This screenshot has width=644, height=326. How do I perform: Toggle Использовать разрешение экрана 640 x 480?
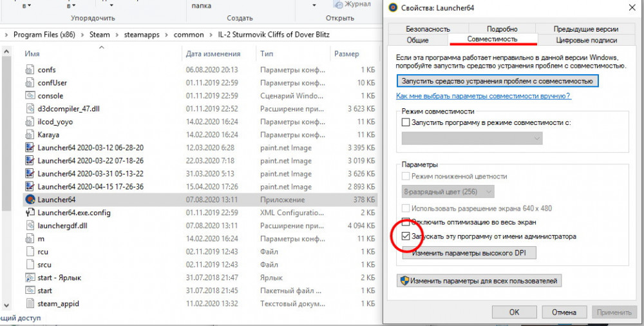coord(406,209)
